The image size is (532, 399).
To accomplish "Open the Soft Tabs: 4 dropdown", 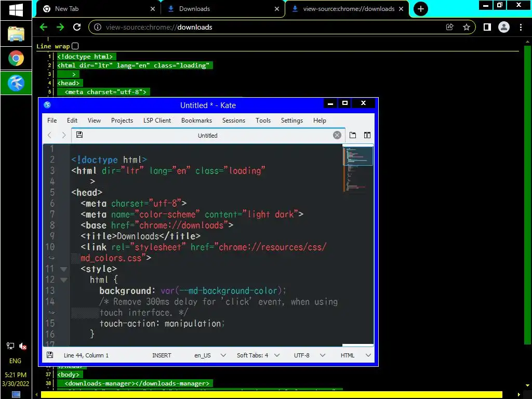I will [258, 355].
